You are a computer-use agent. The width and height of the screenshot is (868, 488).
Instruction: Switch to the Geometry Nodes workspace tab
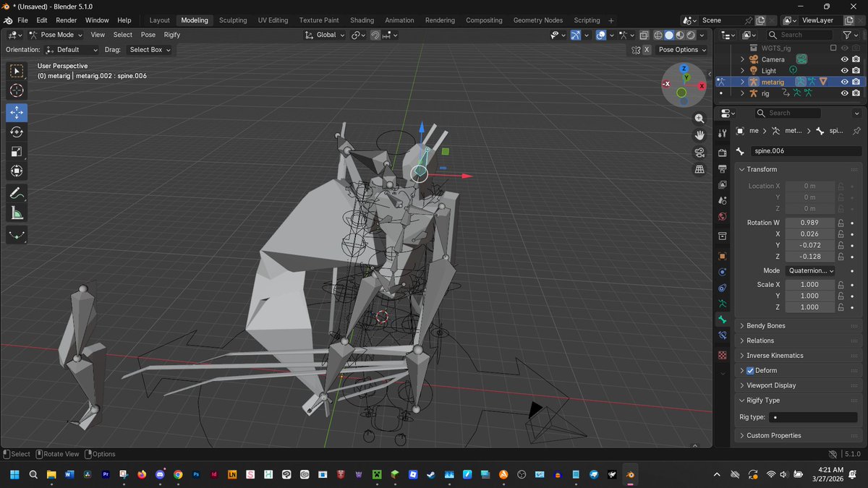tap(537, 20)
